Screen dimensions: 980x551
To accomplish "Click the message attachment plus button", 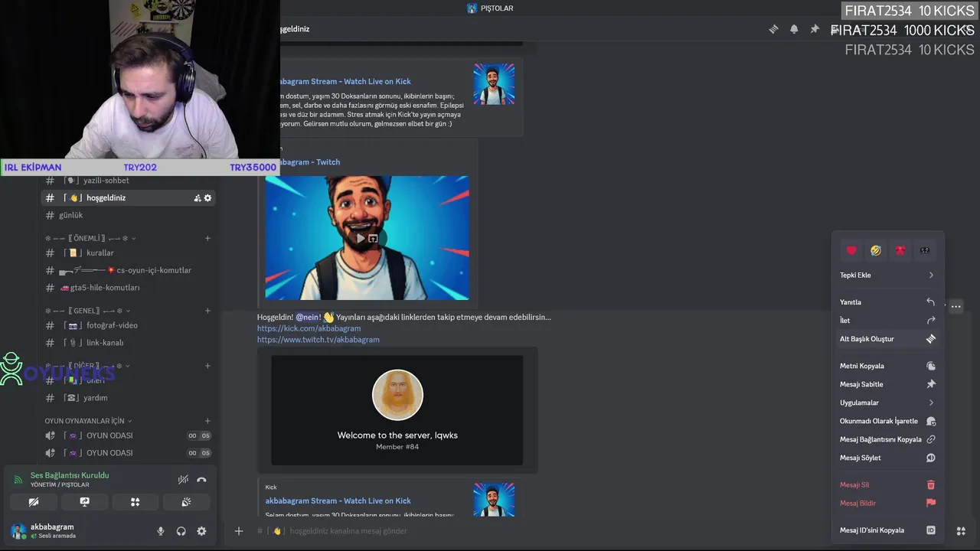I will pos(239,531).
